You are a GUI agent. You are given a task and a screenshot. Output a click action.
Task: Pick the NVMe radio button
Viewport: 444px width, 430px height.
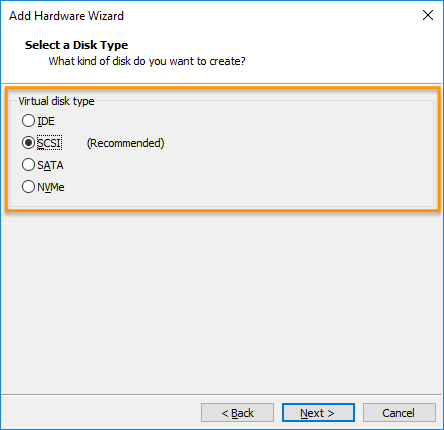coord(28,187)
